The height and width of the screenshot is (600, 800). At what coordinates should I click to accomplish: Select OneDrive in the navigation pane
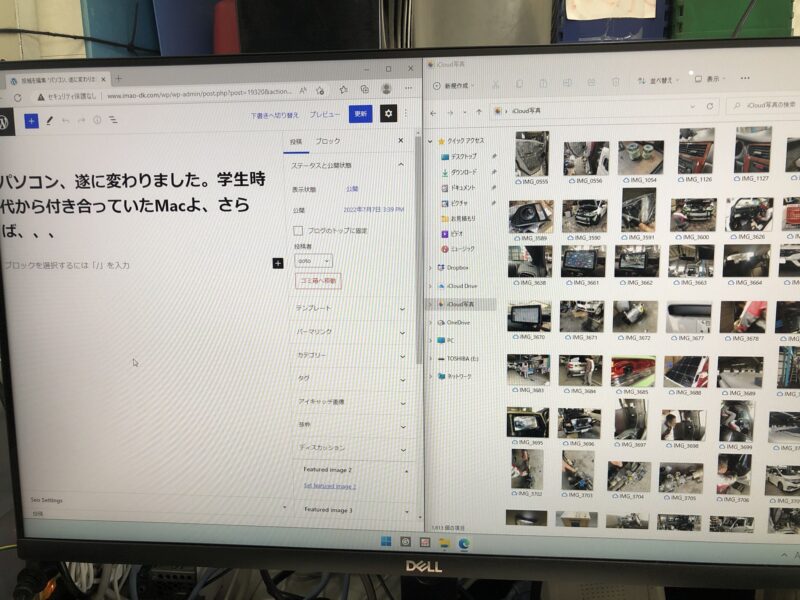pyautogui.click(x=458, y=322)
